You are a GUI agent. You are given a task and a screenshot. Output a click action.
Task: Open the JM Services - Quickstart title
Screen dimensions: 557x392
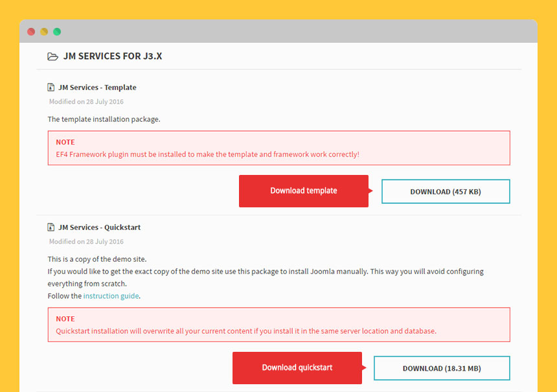100,227
